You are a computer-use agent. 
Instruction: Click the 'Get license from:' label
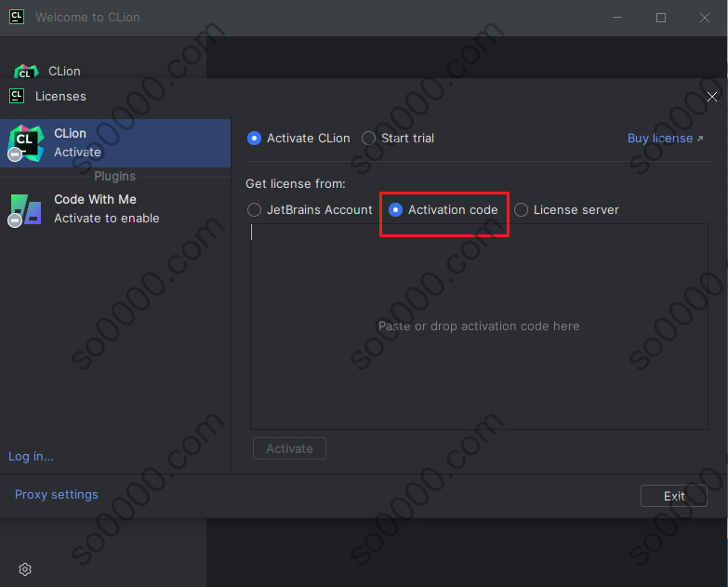tap(296, 184)
